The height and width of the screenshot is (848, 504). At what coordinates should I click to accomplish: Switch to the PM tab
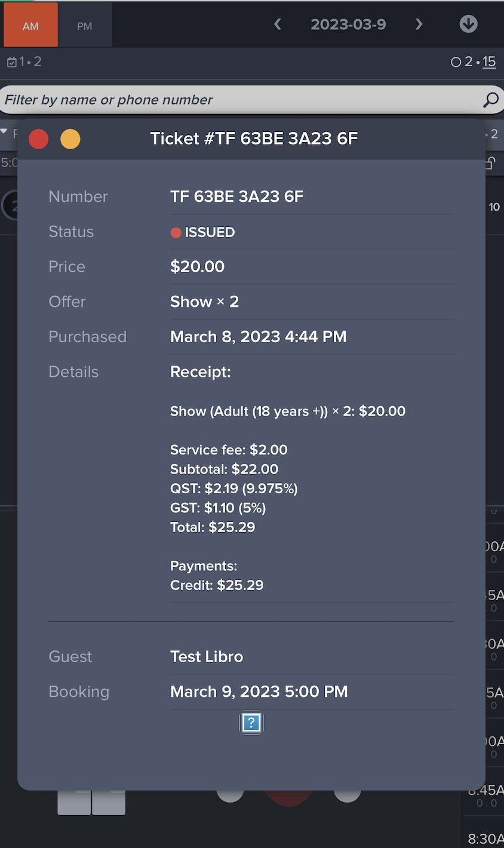click(84, 26)
